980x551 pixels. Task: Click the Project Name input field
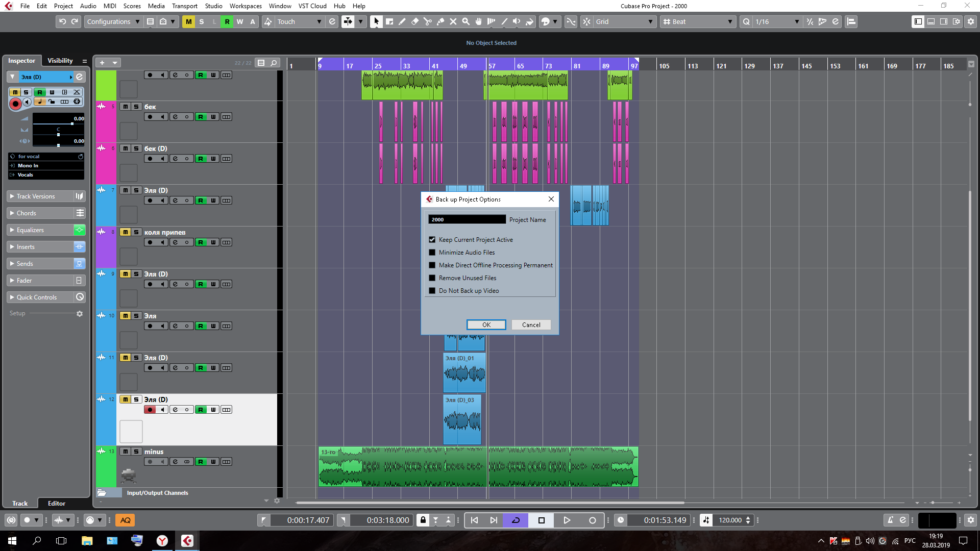[467, 219]
